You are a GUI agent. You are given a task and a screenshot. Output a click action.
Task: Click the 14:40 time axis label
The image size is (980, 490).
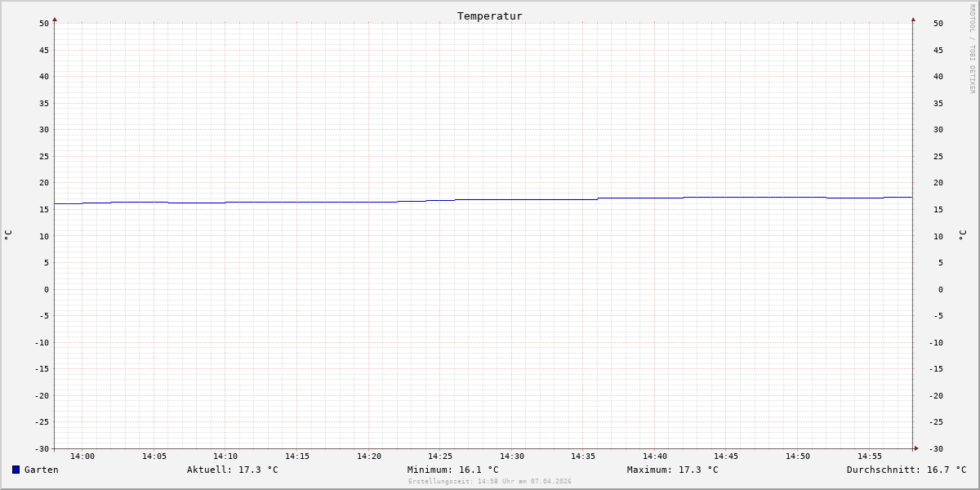(x=655, y=456)
